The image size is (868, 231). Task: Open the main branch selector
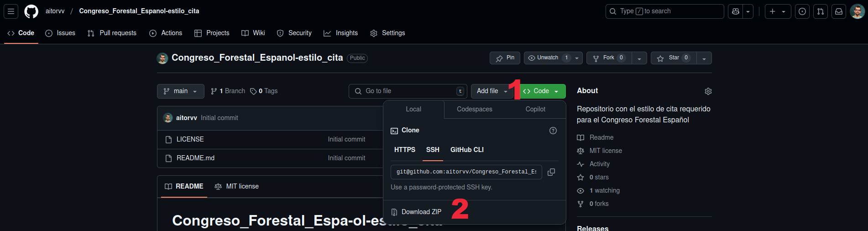180,91
